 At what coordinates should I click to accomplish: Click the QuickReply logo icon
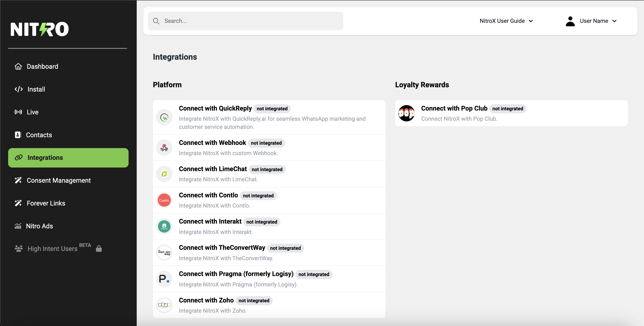click(x=164, y=117)
